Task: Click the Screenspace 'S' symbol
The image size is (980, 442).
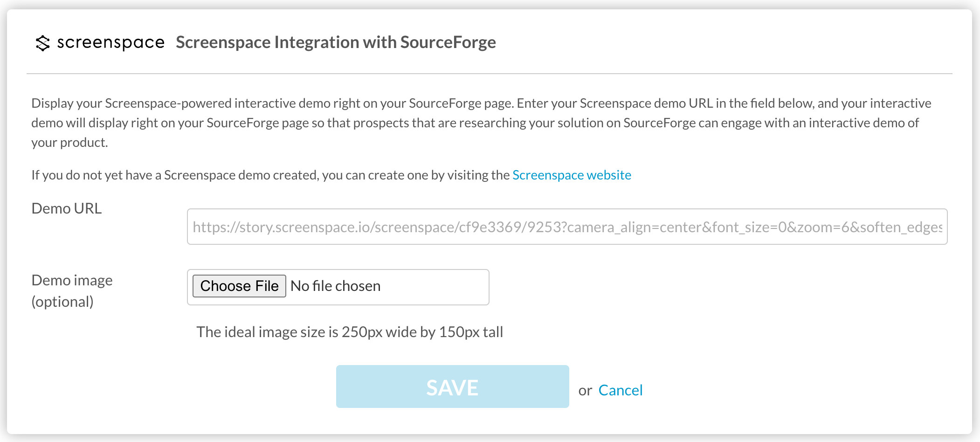Action: pos(42,42)
